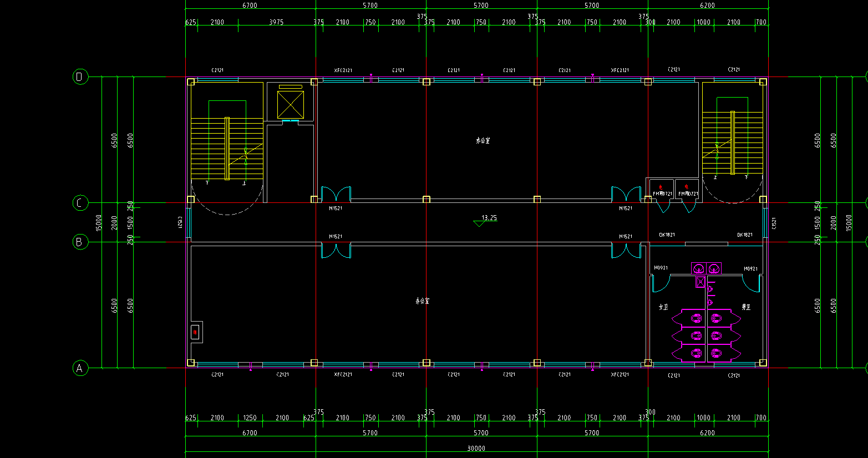Click the 30000 overall dimension text

(476, 449)
